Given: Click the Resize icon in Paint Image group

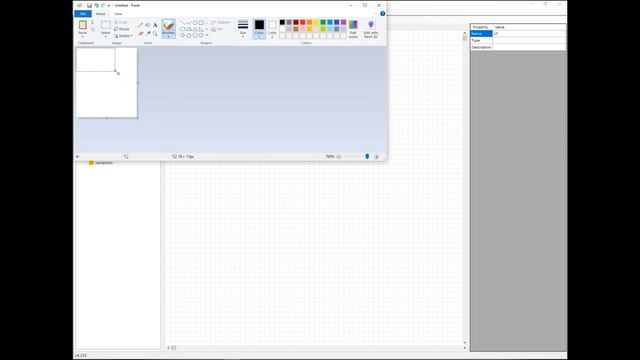Looking at the screenshot, I should 116,29.
